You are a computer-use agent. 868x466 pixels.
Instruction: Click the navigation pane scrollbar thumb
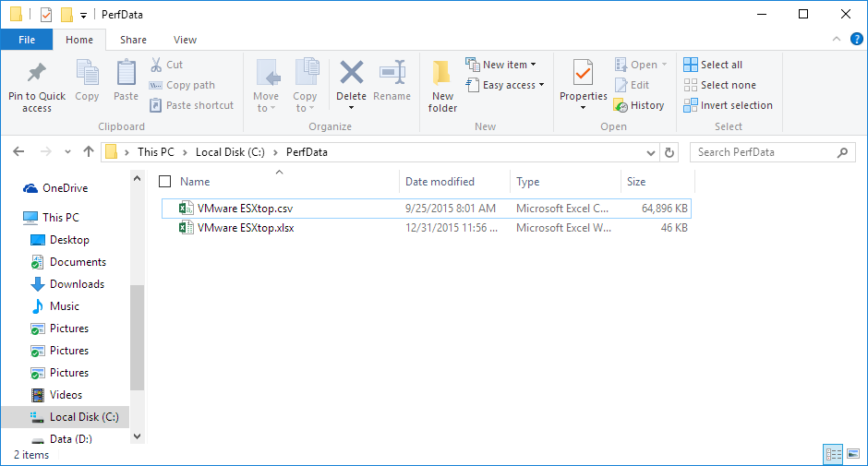pos(138,337)
